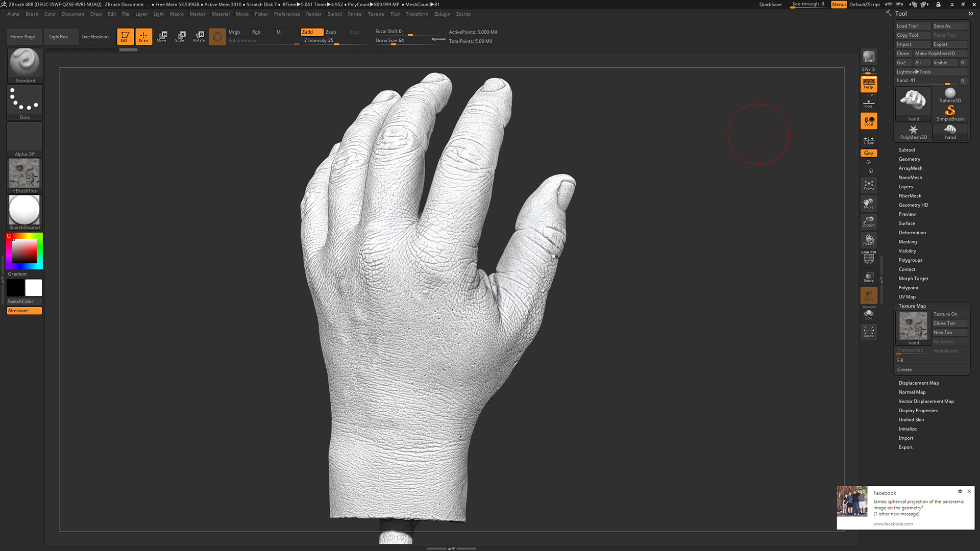Open the Zplugin menu
The width and height of the screenshot is (980, 551).
click(442, 14)
